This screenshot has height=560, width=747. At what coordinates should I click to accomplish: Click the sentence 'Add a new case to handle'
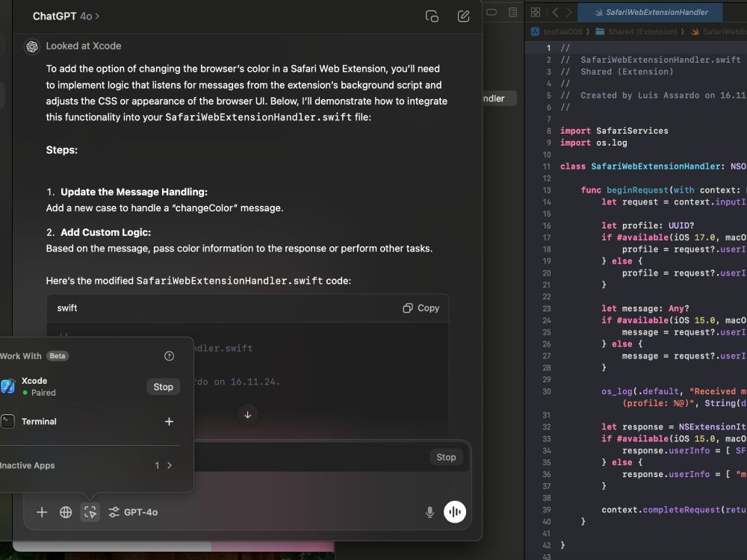(165, 208)
